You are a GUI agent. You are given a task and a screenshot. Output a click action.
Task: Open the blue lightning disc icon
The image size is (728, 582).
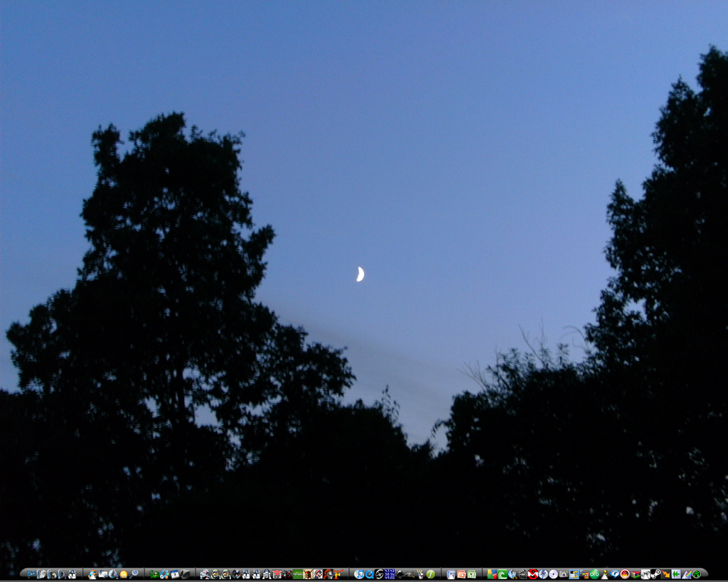click(543, 574)
